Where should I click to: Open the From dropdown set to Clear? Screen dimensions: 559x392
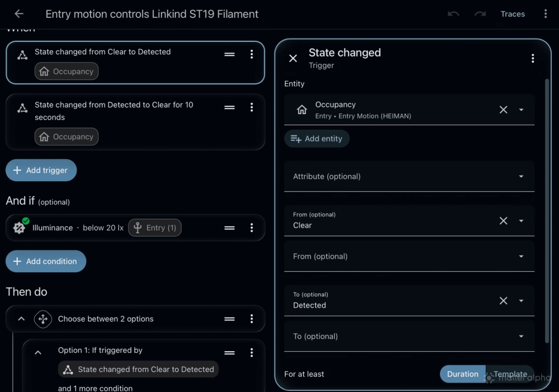[x=521, y=221]
